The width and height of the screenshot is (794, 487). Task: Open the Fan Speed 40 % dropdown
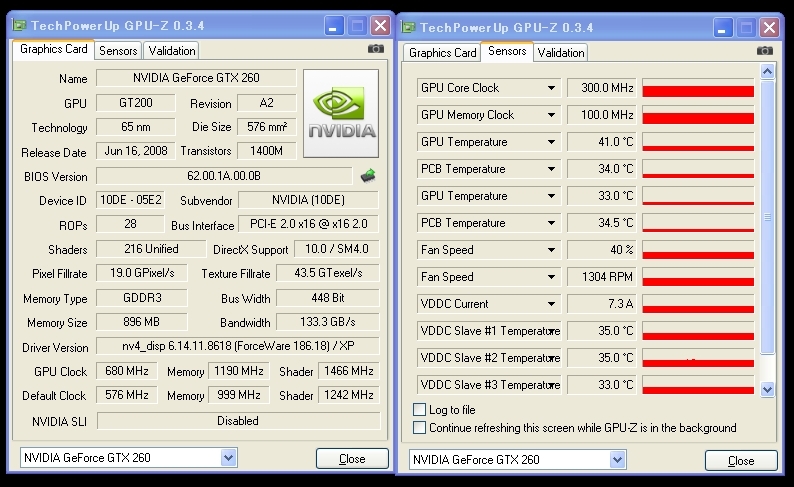[551, 250]
